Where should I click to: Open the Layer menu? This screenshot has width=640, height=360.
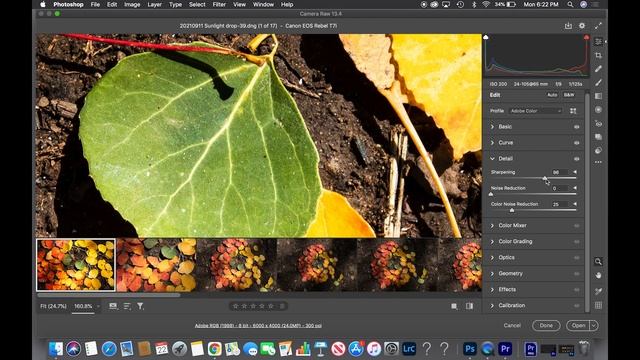[x=154, y=4]
